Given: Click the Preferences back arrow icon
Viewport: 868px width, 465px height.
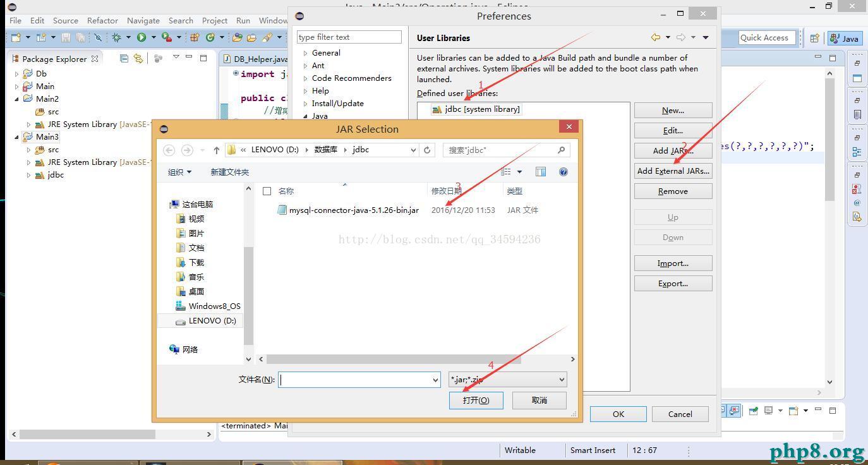Looking at the screenshot, I should click(x=656, y=37).
